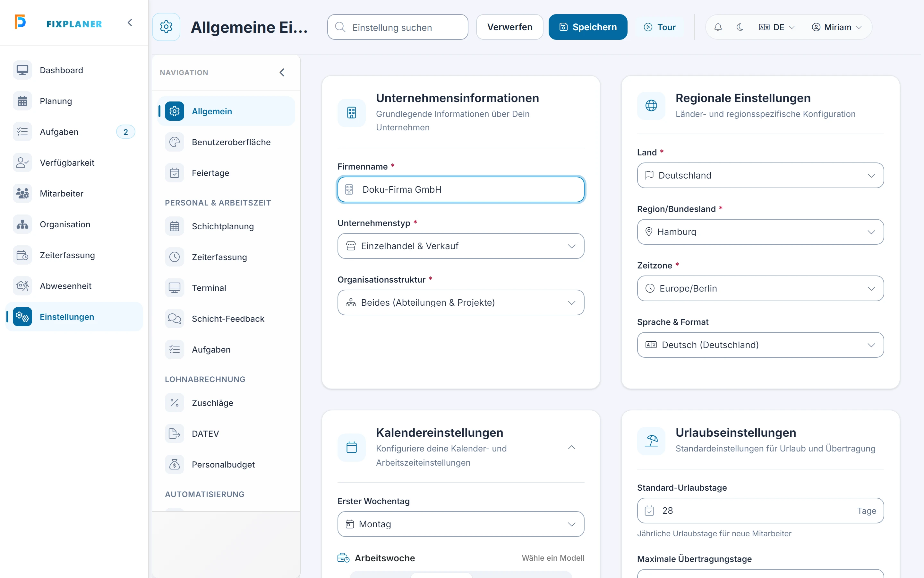Open the Sprache & Format dropdown
This screenshot has height=578, width=924.
(x=760, y=345)
